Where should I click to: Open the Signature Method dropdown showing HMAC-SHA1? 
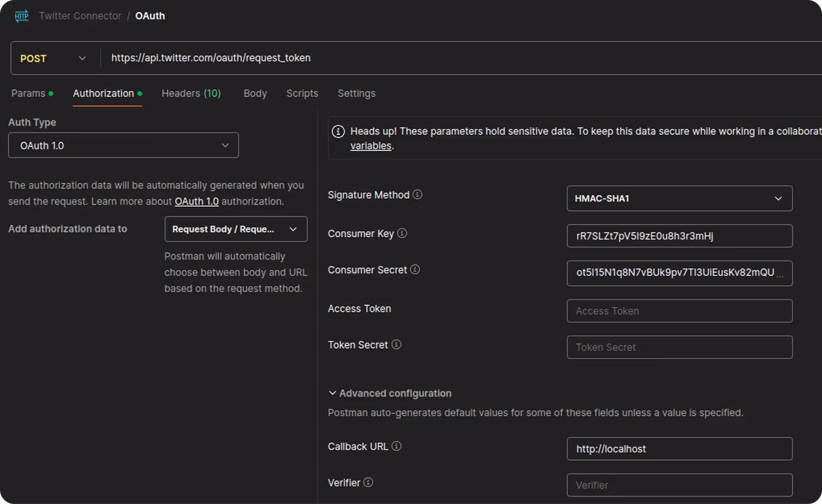[679, 198]
